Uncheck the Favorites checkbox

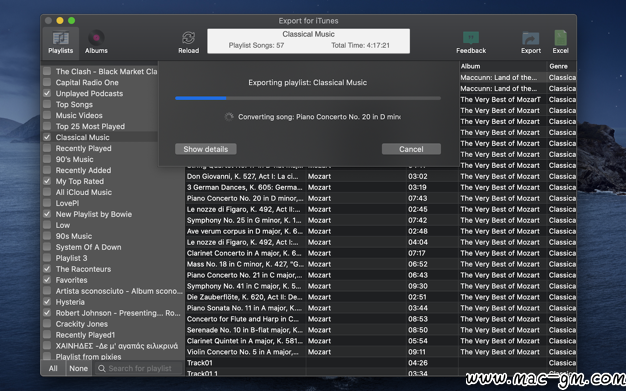(47, 280)
